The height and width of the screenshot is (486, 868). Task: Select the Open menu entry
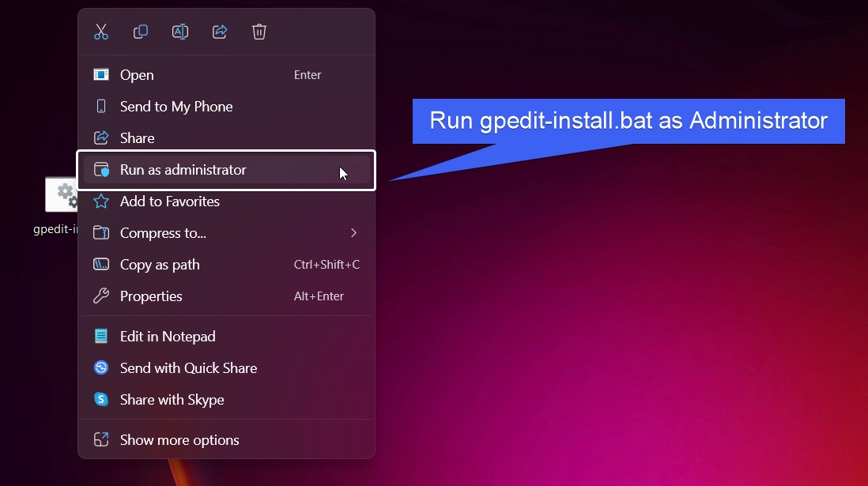[x=226, y=75]
